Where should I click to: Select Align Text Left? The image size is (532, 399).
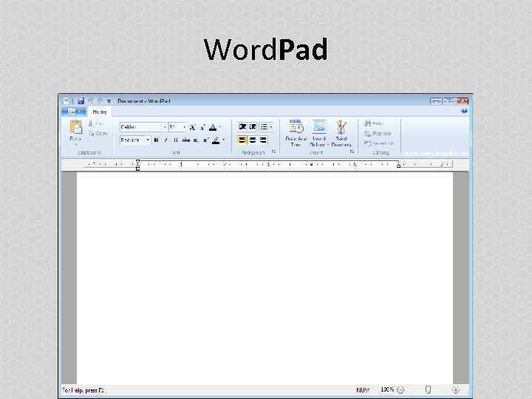242,140
